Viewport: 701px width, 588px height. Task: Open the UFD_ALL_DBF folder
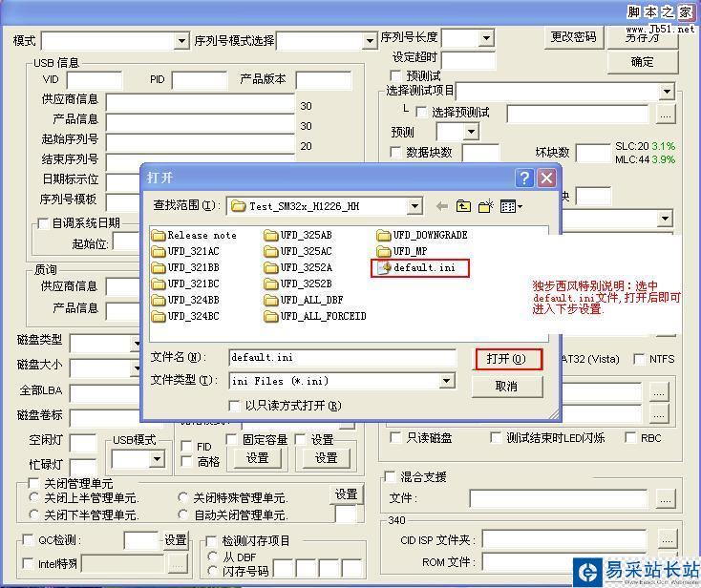click(x=304, y=300)
